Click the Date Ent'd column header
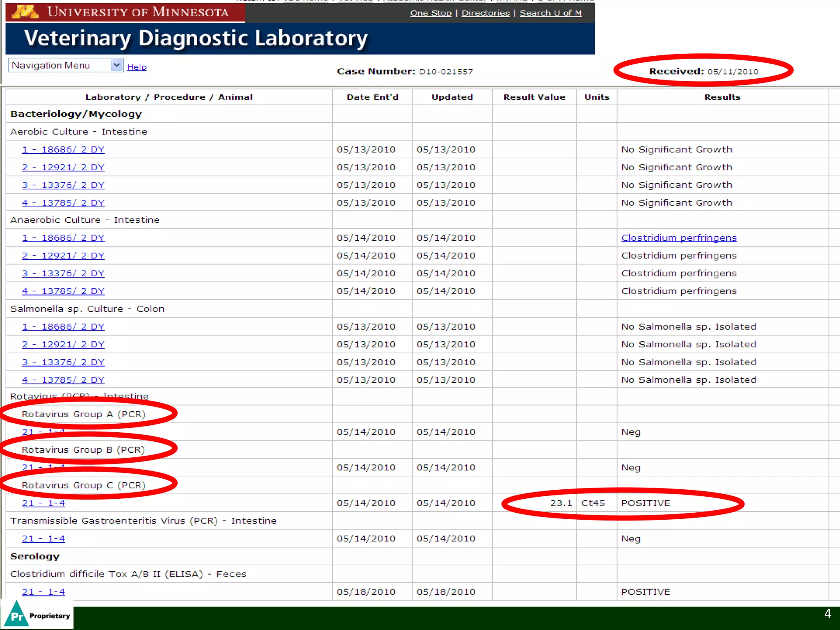The image size is (840, 630). (372, 97)
